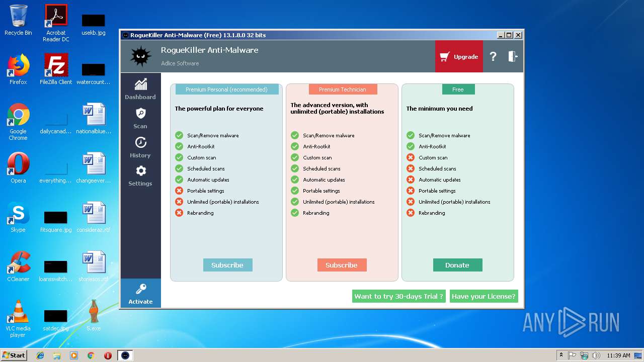Open FileZilla Client desktop shortcut
The width and height of the screenshot is (644, 362).
point(56,69)
